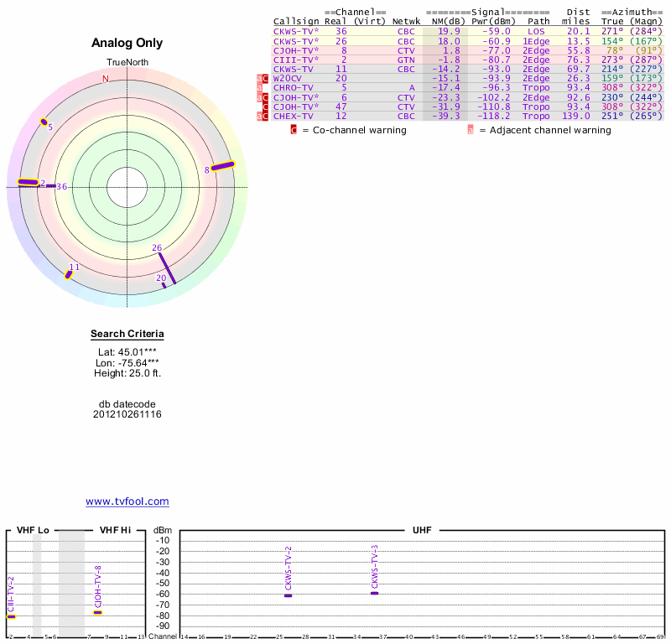Select the channel 8 marker on radar plot
671x644 pixels.
click(x=222, y=166)
